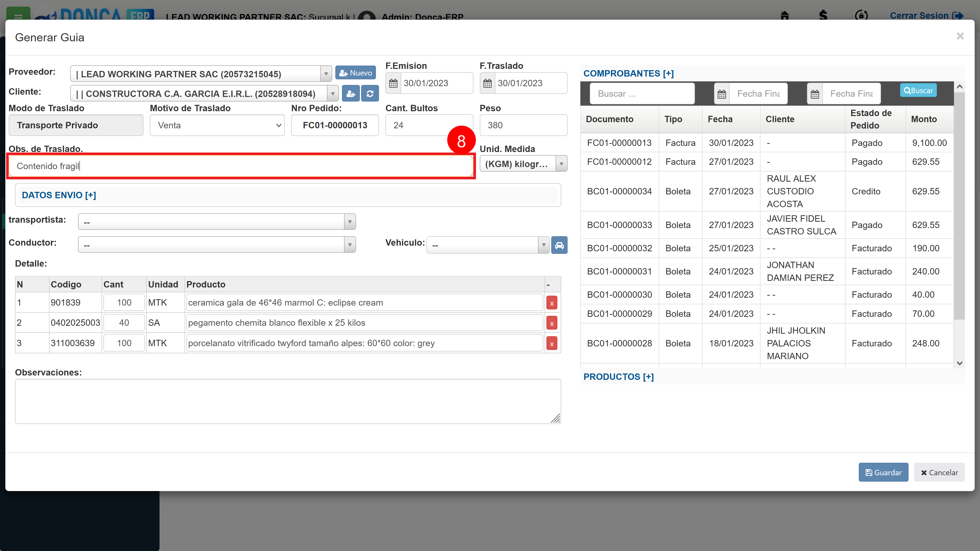Select document FC01-00000012 row

click(x=767, y=162)
